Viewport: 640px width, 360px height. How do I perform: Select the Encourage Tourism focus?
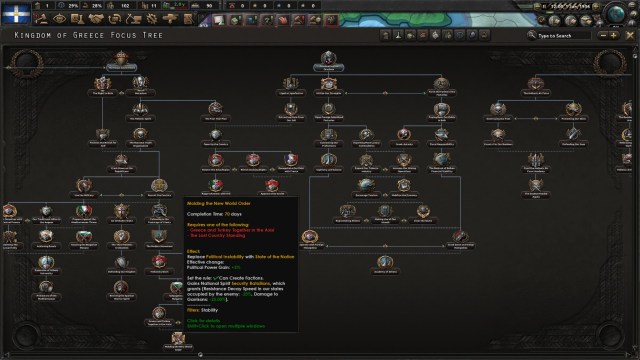tap(366, 189)
